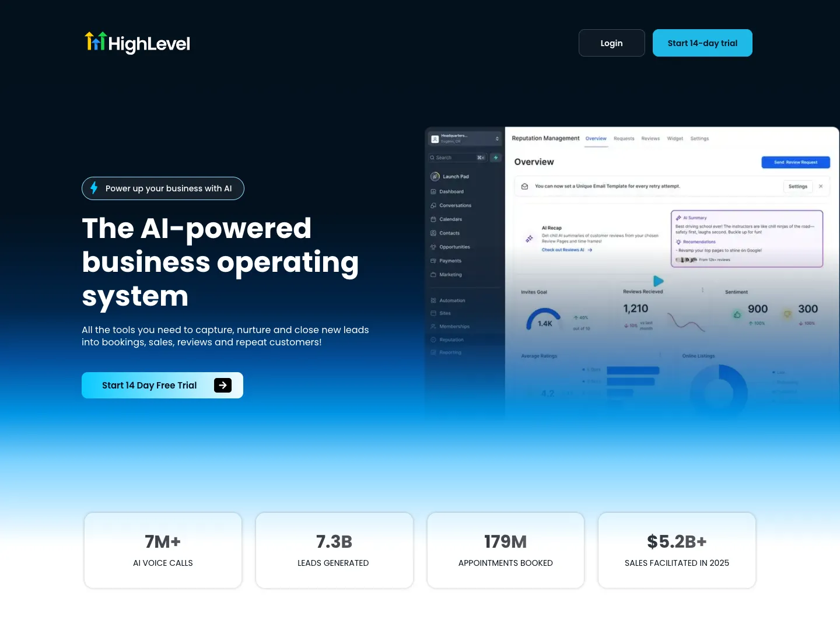Click the Send Review Request button

796,162
